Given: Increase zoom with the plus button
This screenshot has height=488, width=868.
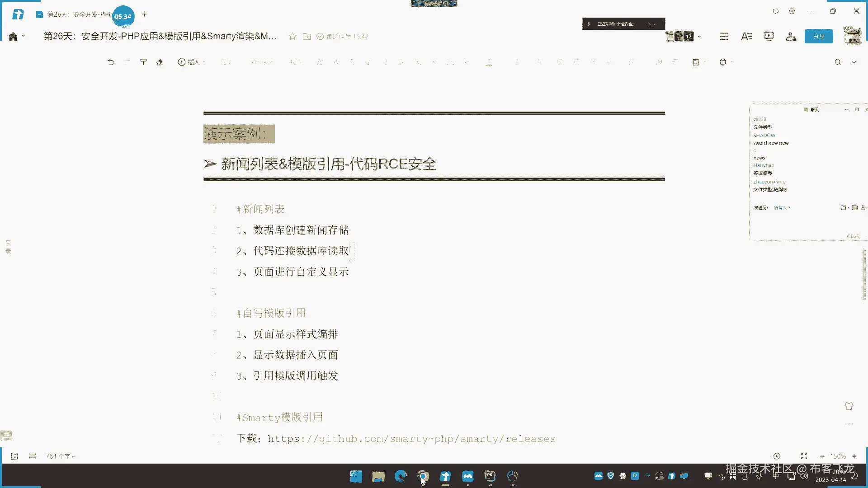Looking at the screenshot, I should 854,456.
